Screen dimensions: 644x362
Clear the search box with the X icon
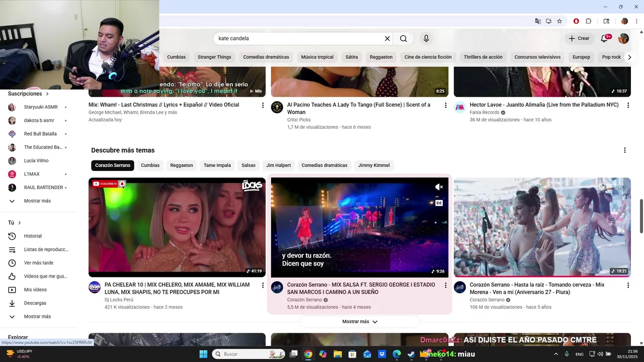click(387, 39)
